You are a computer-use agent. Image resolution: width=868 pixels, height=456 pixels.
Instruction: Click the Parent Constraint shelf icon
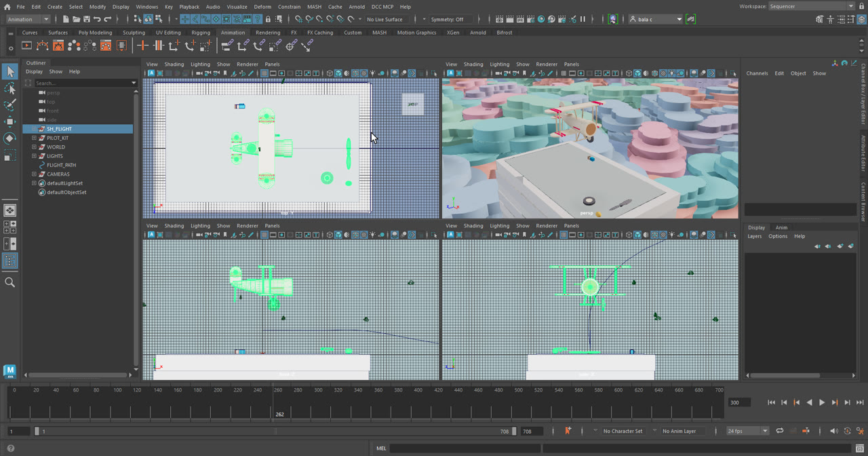point(227,45)
